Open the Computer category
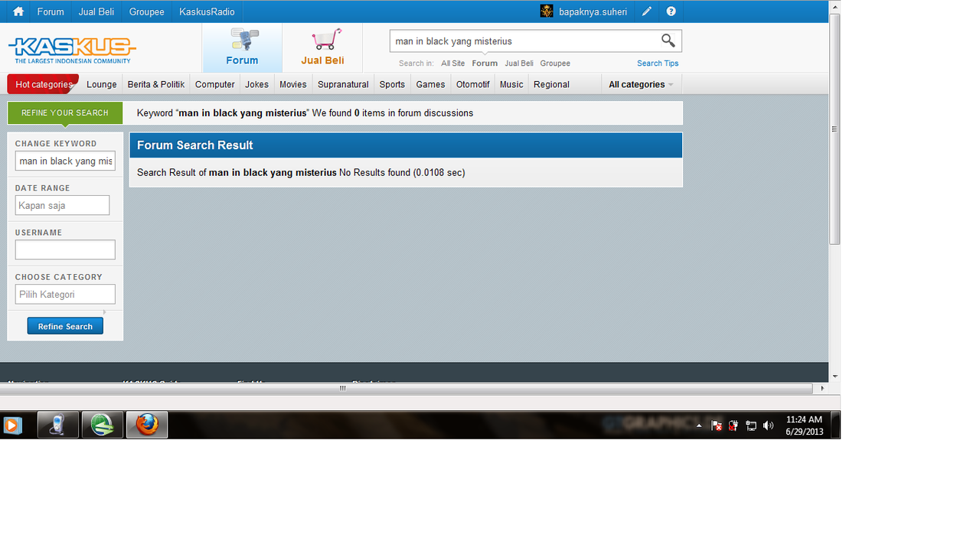The width and height of the screenshot is (980, 551). pos(215,84)
